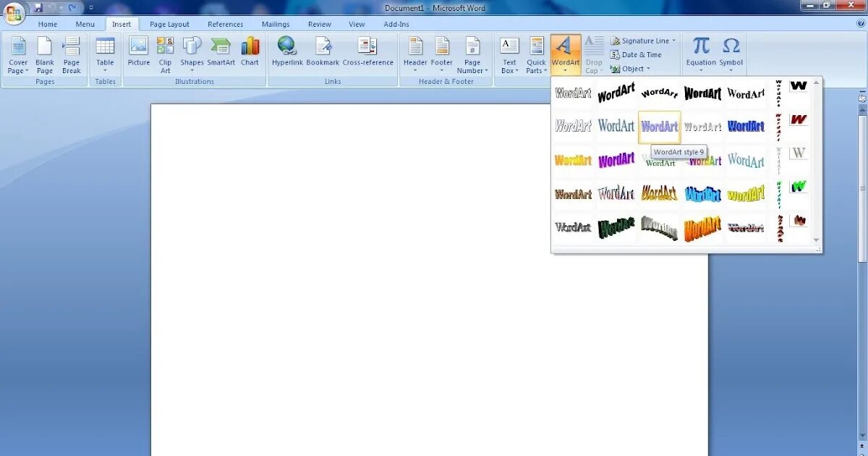Save the document from Quick Access toolbar

tap(38, 7)
